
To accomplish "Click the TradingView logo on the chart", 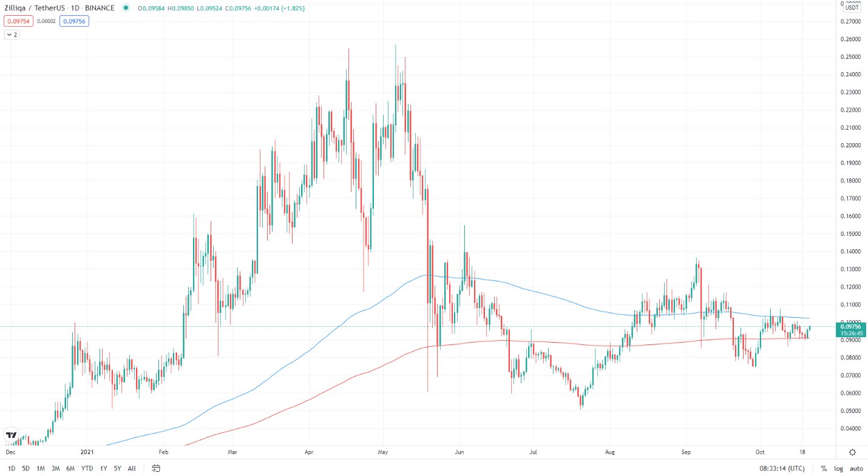I will coord(12,435).
